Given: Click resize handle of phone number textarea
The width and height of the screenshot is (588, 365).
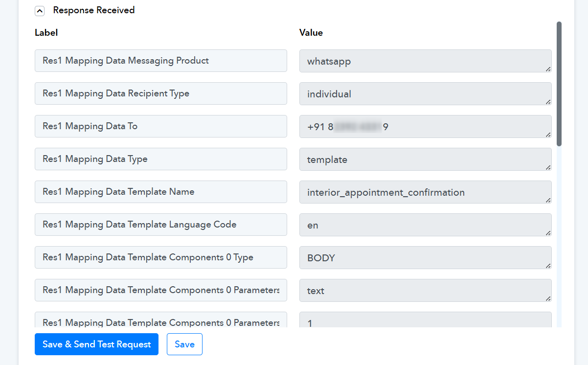Looking at the screenshot, I should click(x=548, y=135).
